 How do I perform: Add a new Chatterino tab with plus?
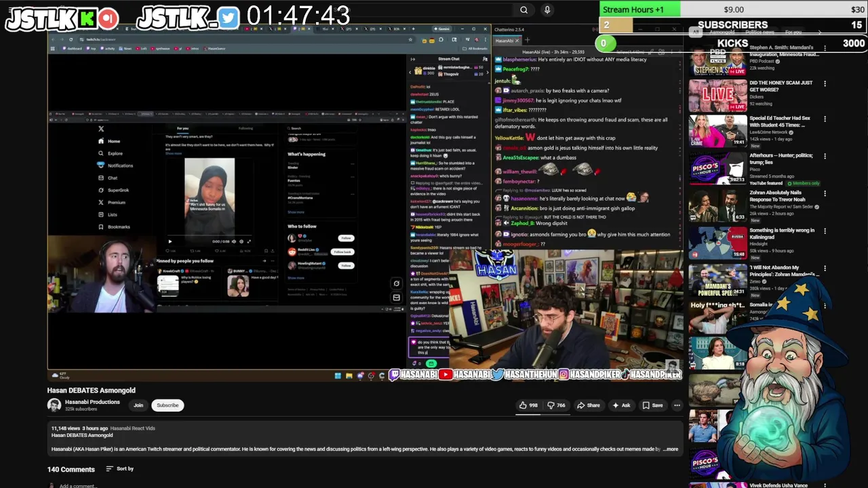[x=527, y=40]
